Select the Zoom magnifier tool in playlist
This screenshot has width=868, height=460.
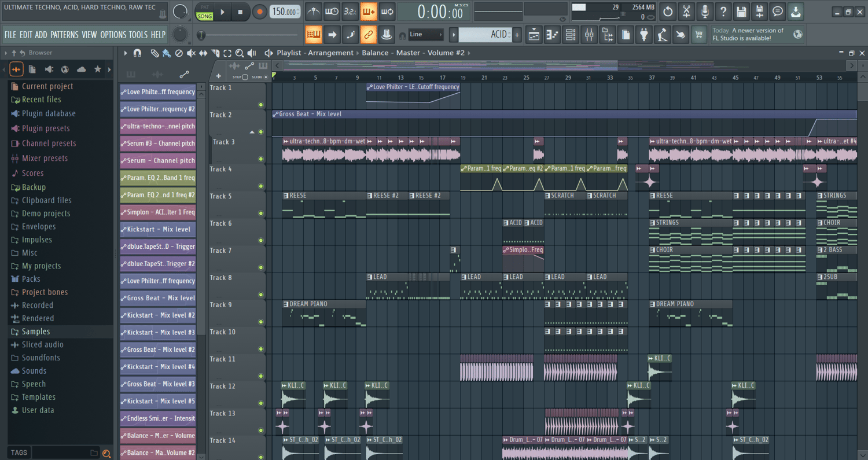[x=239, y=53]
